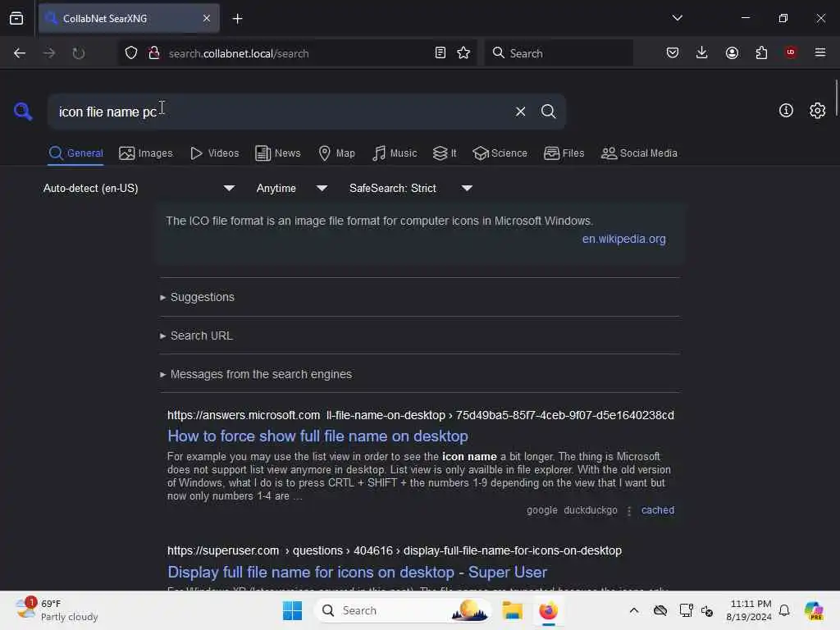The image size is (840, 630).
Task: Close the CollabNet SearXNG tab
Action: click(206, 18)
